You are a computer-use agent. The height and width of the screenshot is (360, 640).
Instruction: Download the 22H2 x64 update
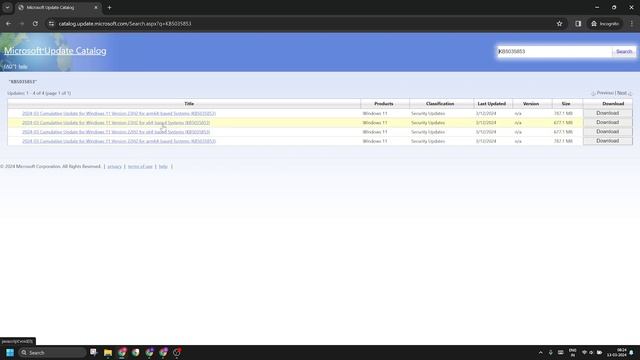coord(607,132)
